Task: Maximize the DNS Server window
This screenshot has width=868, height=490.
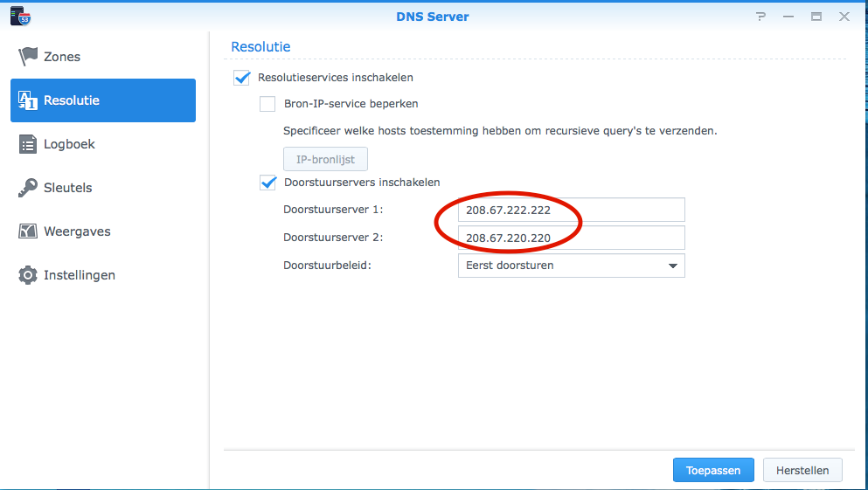Action: pos(816,17)
